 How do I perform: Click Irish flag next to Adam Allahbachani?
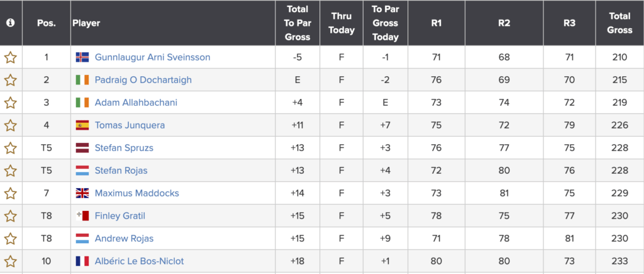click(x=82, y=103)
